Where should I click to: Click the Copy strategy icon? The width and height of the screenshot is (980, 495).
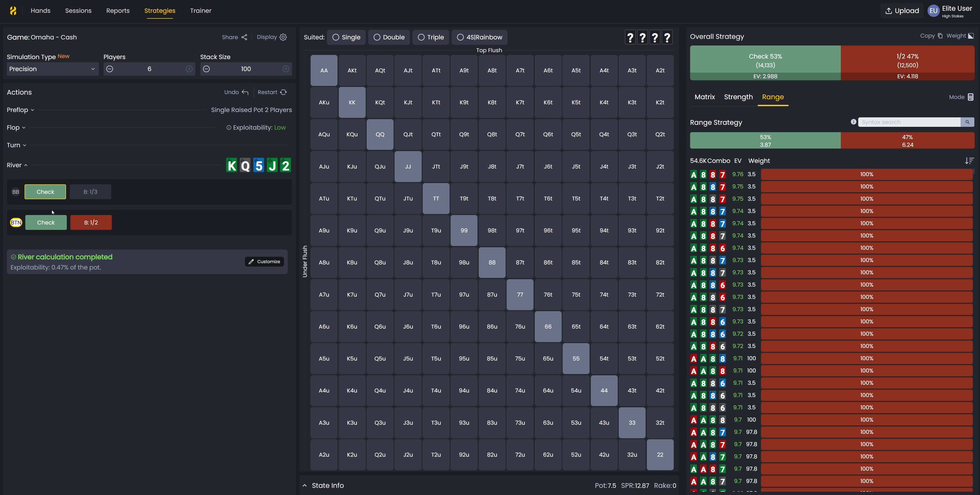pos(940,36)
